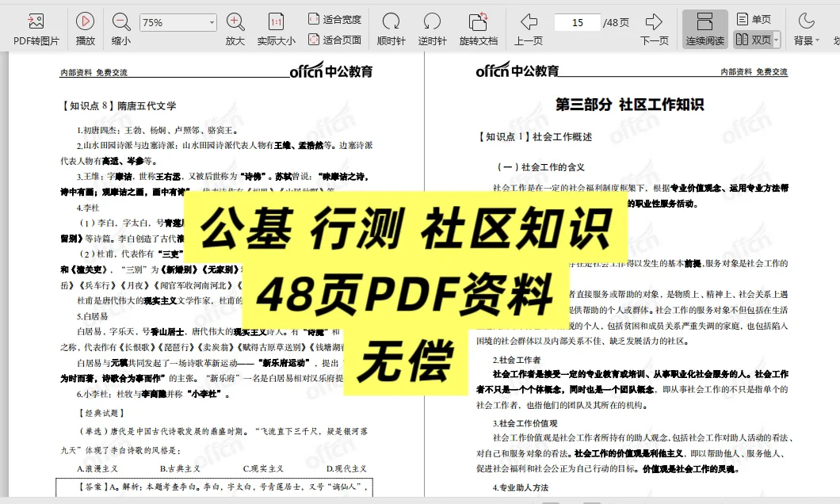Start slideshow with 播放 button

tap(85, 29)
